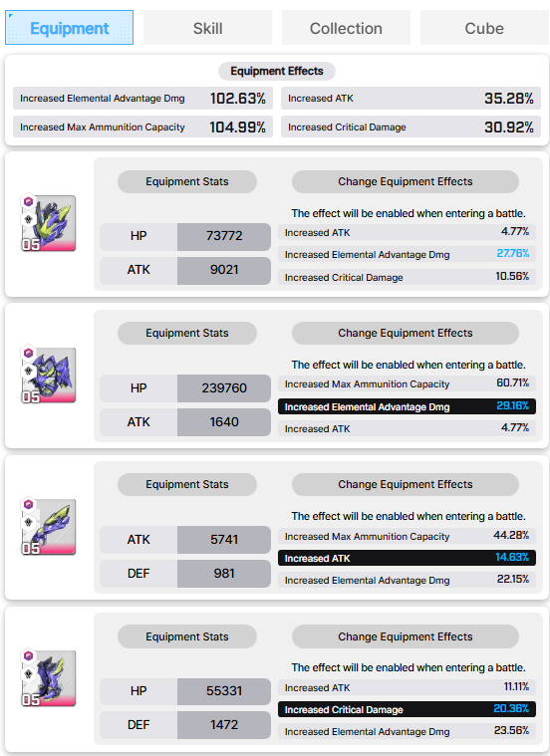
Task: Select the leg boots equipment icon
Action: coord(48,678)
